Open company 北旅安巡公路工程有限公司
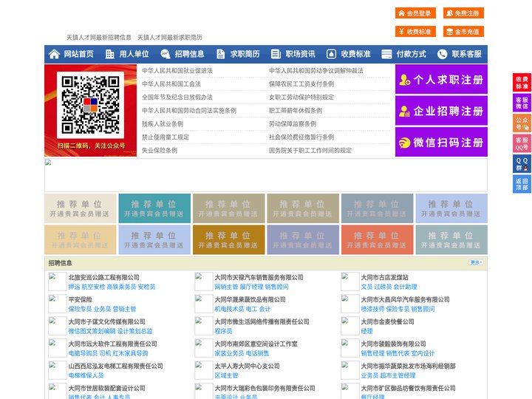This screenshot has width=532, height=399. pyautogui.click(x=104, y=277)
